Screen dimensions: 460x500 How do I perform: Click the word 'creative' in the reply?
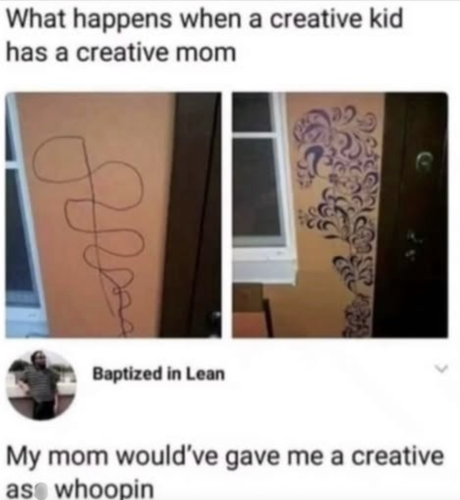pyautogui.click(x=398, y=457)
